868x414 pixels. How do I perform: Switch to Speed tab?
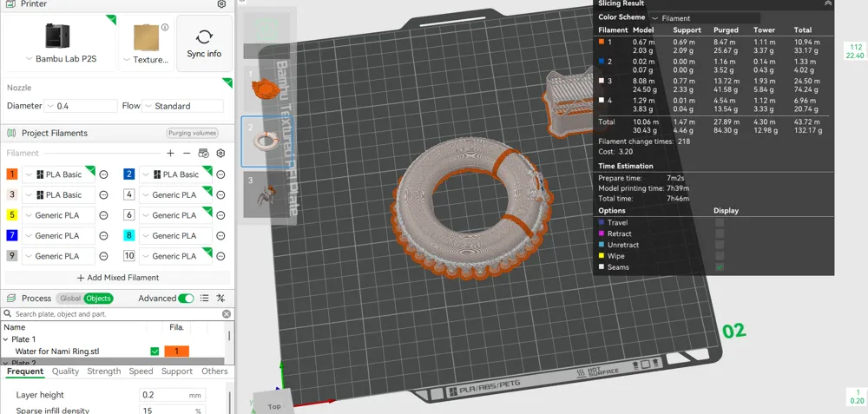[x=141, y=371]
